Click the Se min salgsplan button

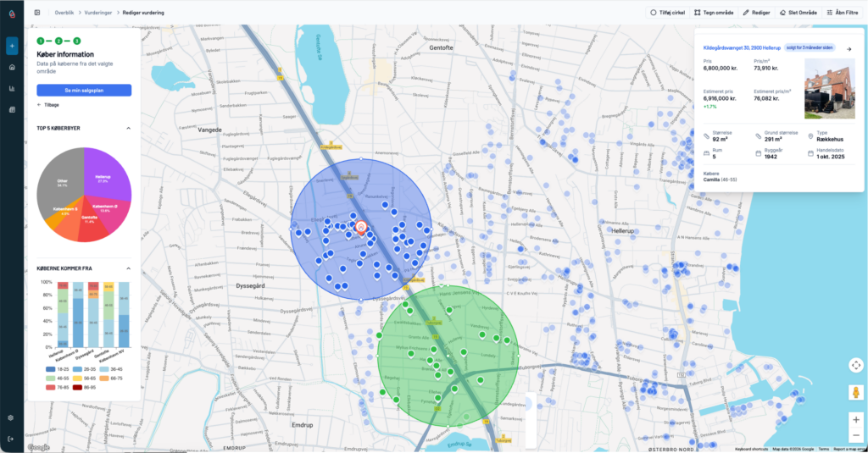tap(84, 90)
